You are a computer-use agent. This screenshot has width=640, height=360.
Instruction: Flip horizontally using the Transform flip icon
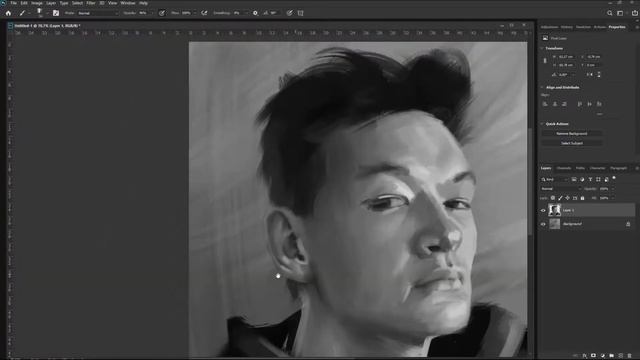(x=589, y=75)
